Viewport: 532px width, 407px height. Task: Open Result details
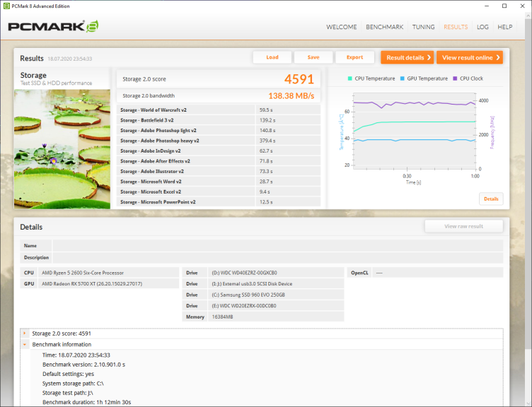(407, 58)
